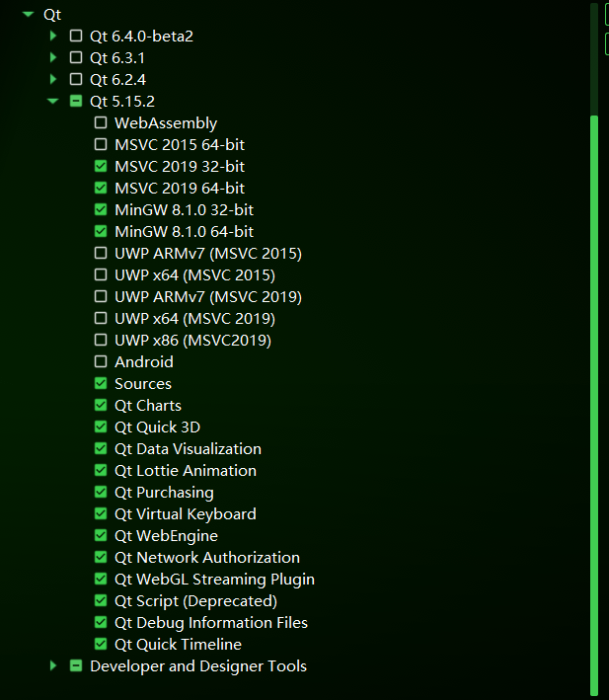Uncheck the Qt Debug Information Files checkbox
Screen dimensions: 609x700
[x=101, y=622]
